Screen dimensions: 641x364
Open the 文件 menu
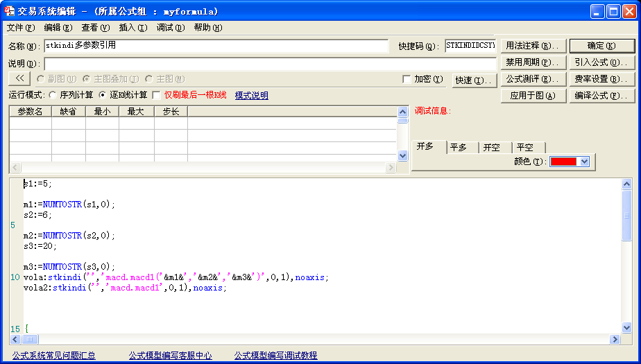[20, 28]
